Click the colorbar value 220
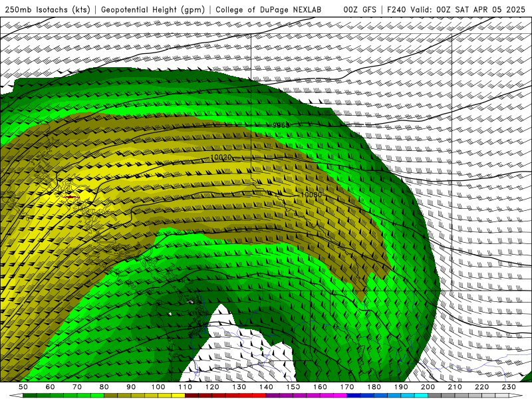The height and width of the screenshot is (399, 532). tap(482, 387)
